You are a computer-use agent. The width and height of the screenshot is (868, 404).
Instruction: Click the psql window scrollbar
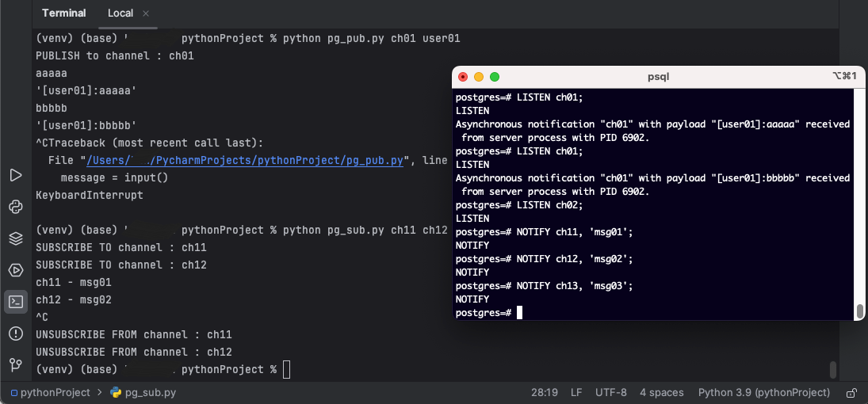point(859,310)
